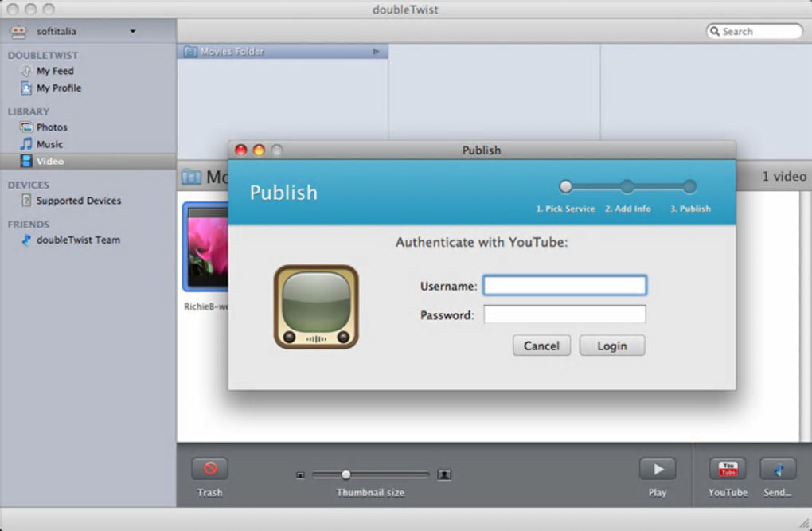Click the Trash icon in bottom toolbar

point(209,469)
